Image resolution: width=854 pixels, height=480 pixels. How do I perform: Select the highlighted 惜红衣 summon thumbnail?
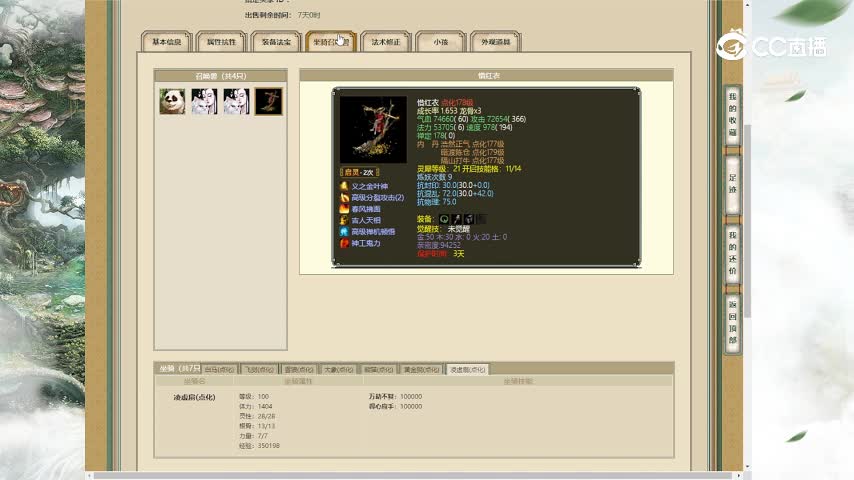[x=269, y=101]
